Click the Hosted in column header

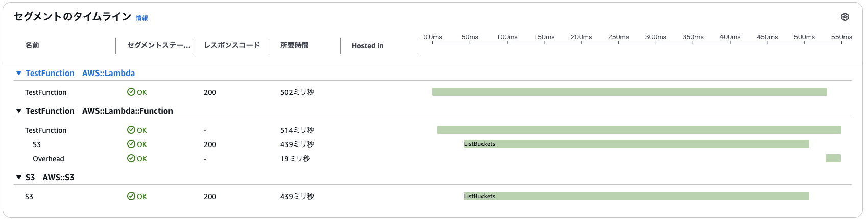[368, 46]
